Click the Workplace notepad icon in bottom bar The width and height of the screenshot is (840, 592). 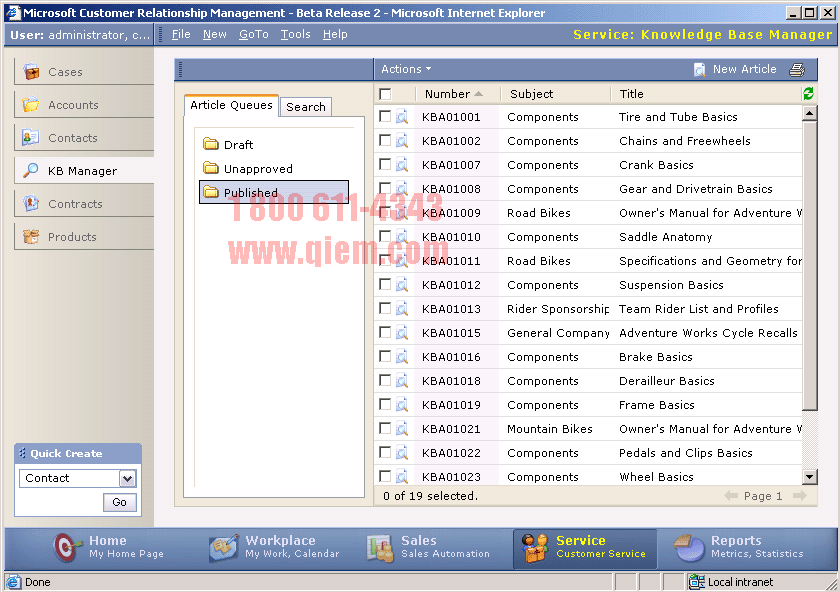click(223, 548)
